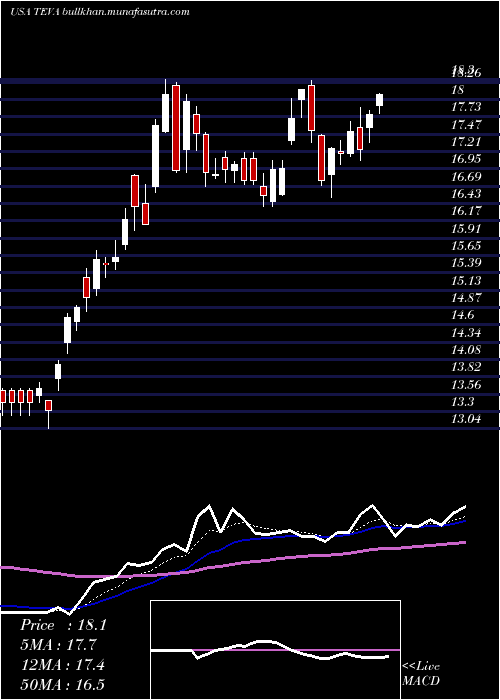The height and width of the screenshot is (700, 500).
Task: Click the pink signal line in the MACD box
Action: tap(275, 650)
